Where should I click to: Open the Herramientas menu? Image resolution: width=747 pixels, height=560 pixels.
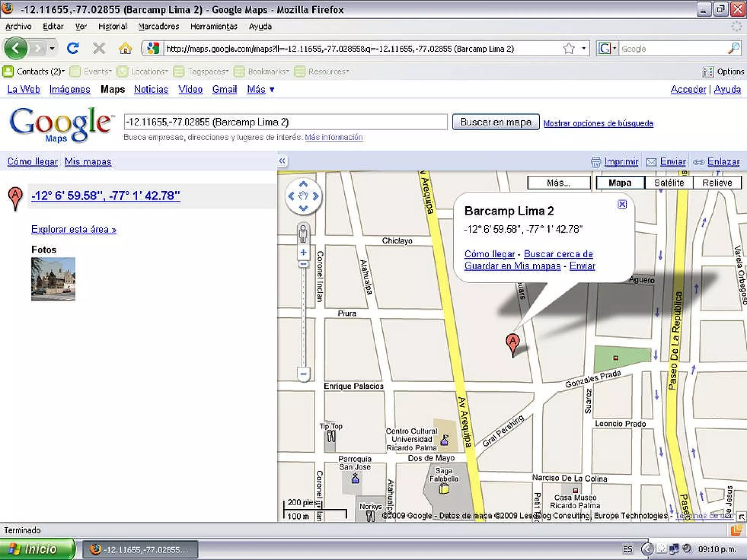(x=214, y=27)
